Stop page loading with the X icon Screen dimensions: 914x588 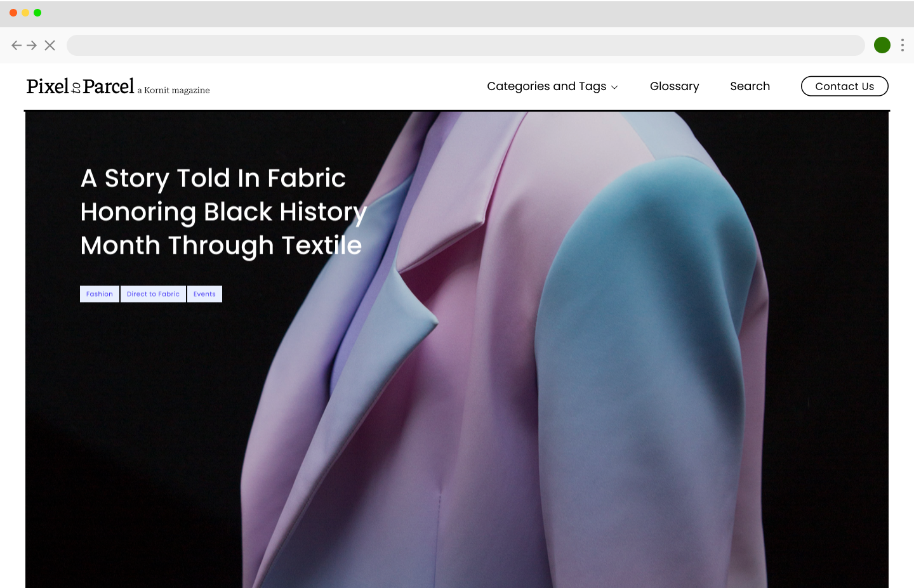[50, 45]
